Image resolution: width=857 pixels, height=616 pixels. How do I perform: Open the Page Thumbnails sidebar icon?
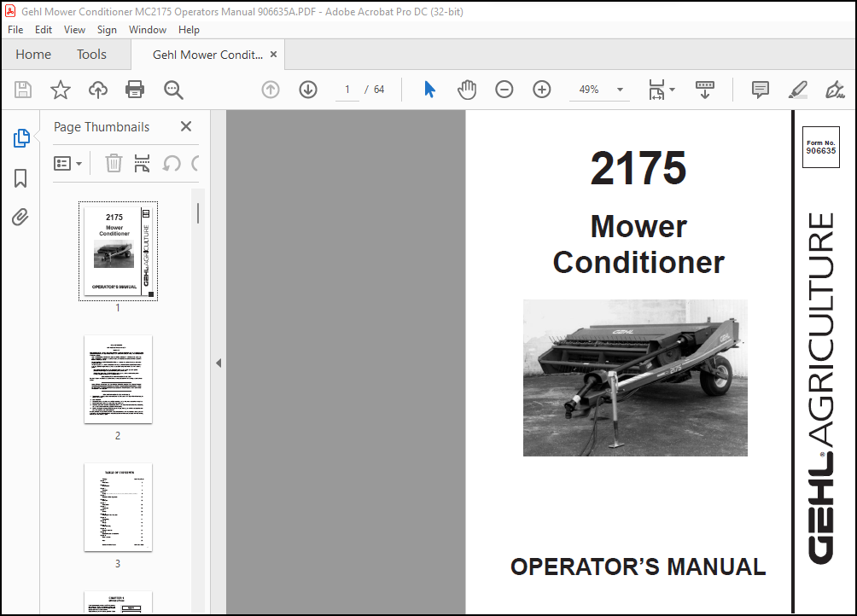click(x=20, y=139)
